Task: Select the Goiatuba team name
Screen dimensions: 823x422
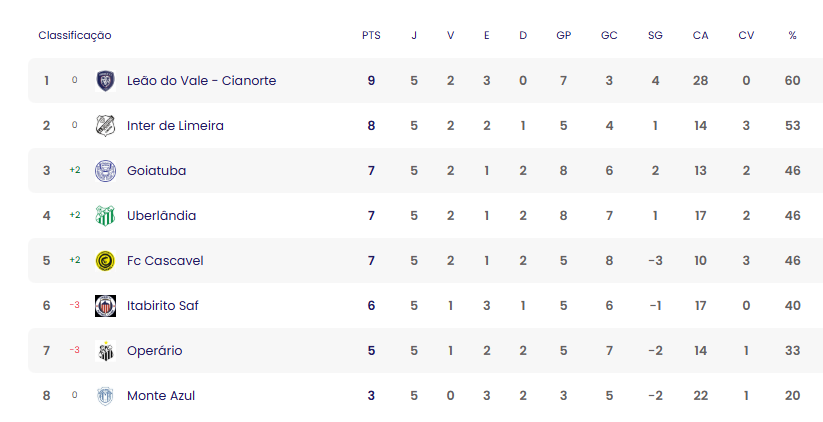Action: coord(156,171)
